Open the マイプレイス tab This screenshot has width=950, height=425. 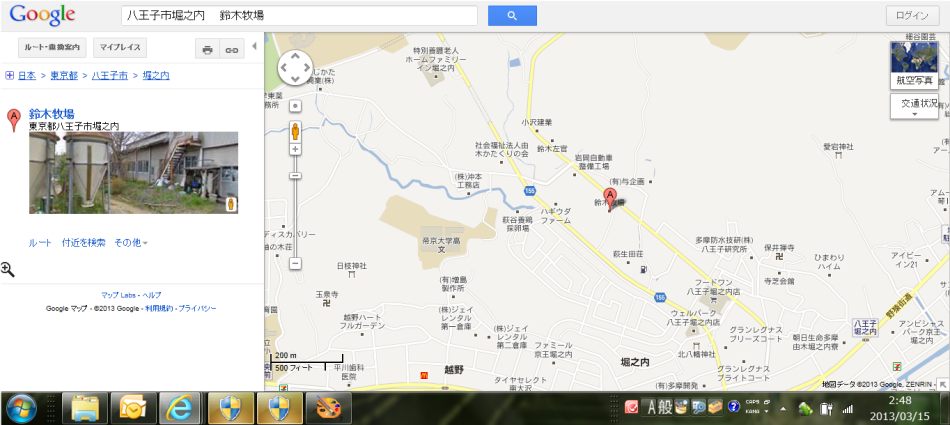tap(120, 48)
